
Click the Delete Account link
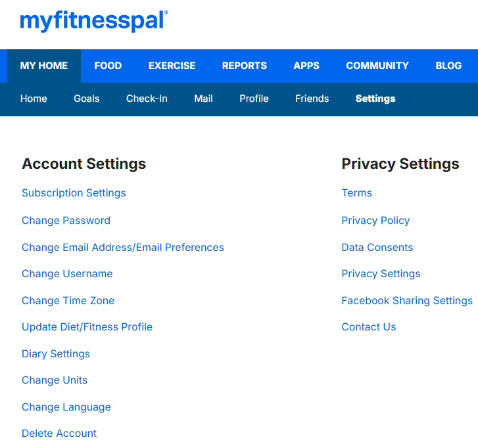(x=59, y=434)
